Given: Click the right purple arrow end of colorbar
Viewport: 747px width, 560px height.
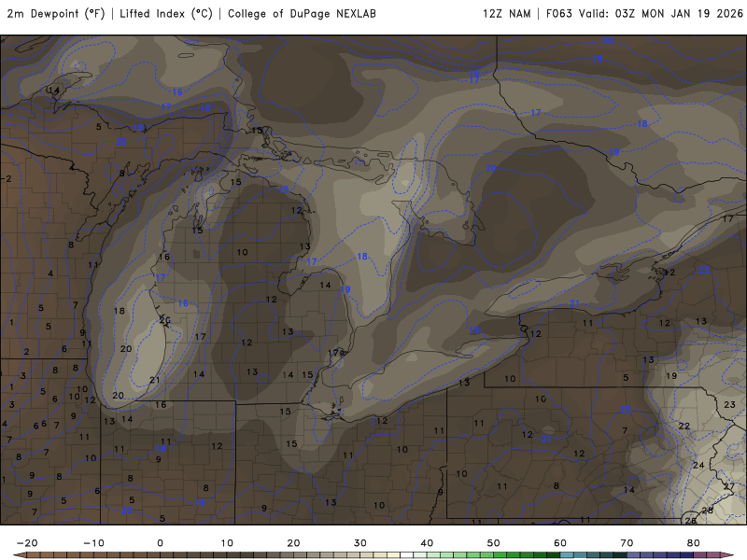Looking at the screenshot, I should coord(727,555).
